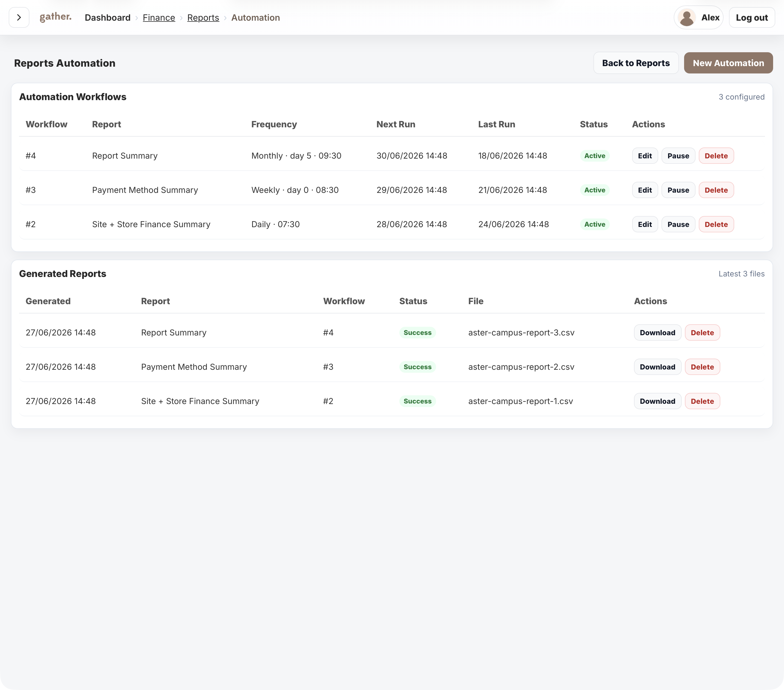The height and width of the screenshot is (690, 784).
Task: Click next run '30/06/2026 14:48'
Action: click(412, 156)
